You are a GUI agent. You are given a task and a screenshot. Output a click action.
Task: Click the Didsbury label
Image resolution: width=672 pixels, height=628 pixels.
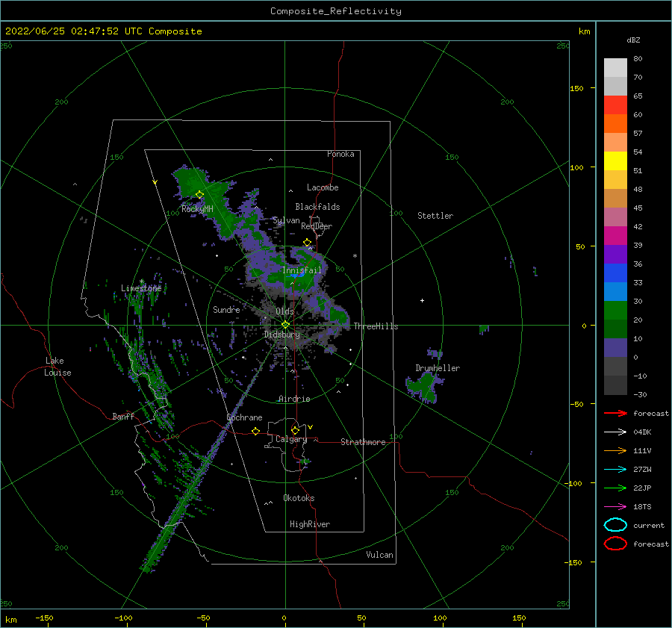point(282,335)
